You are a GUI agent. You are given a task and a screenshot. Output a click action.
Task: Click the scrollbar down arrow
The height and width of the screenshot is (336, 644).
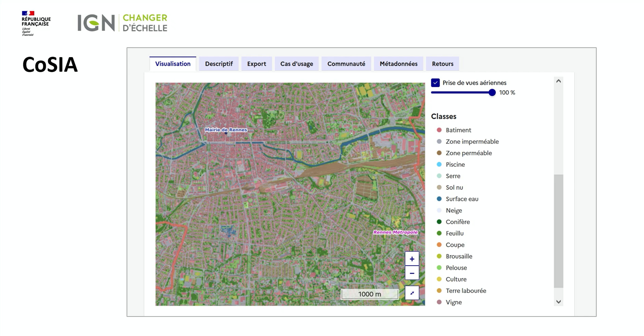click(558, 302)
